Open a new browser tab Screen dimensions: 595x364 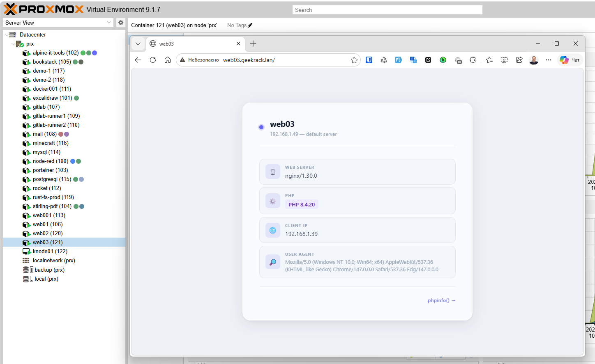pos(253,43)
